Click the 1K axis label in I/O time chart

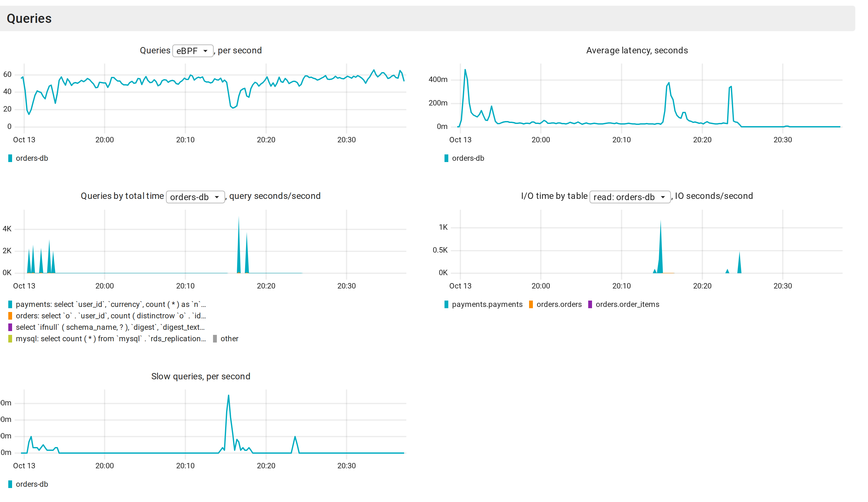[443, 227]
